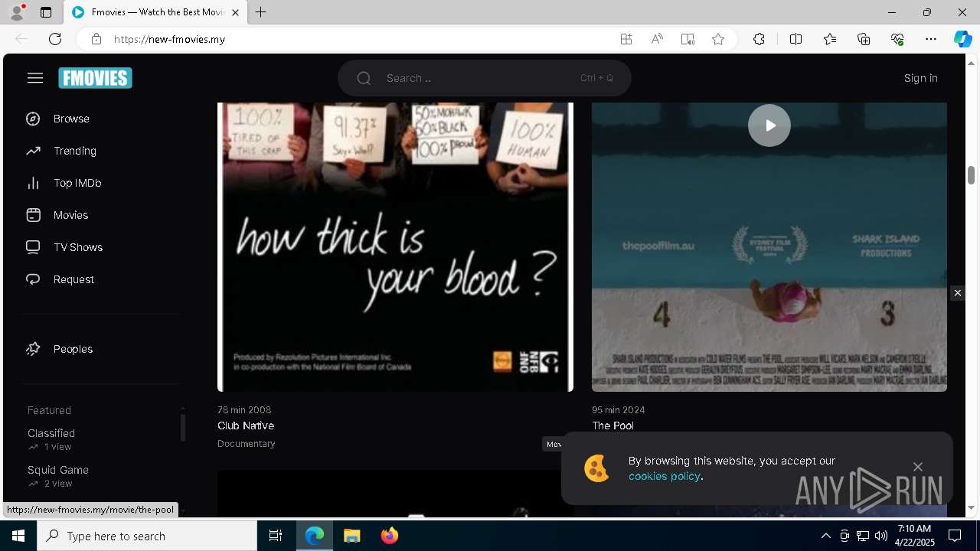This screenshot has height=551, width=980.
Task: Open Classified in Featured list
Action: [51, 433]
